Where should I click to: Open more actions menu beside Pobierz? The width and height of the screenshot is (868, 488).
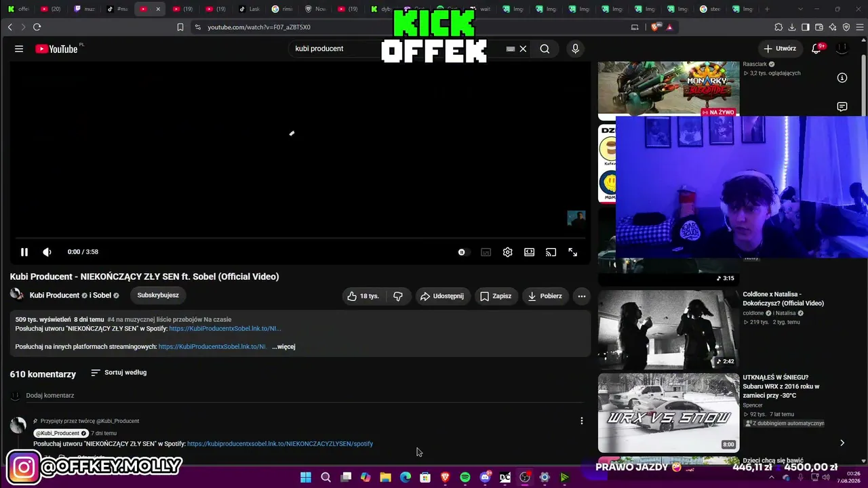point(581,296)
